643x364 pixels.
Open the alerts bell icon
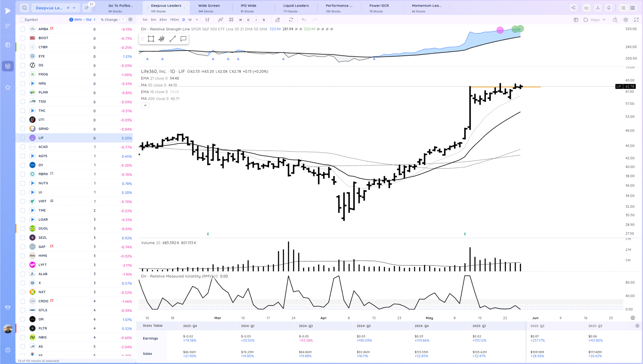[x=609, y=8]
